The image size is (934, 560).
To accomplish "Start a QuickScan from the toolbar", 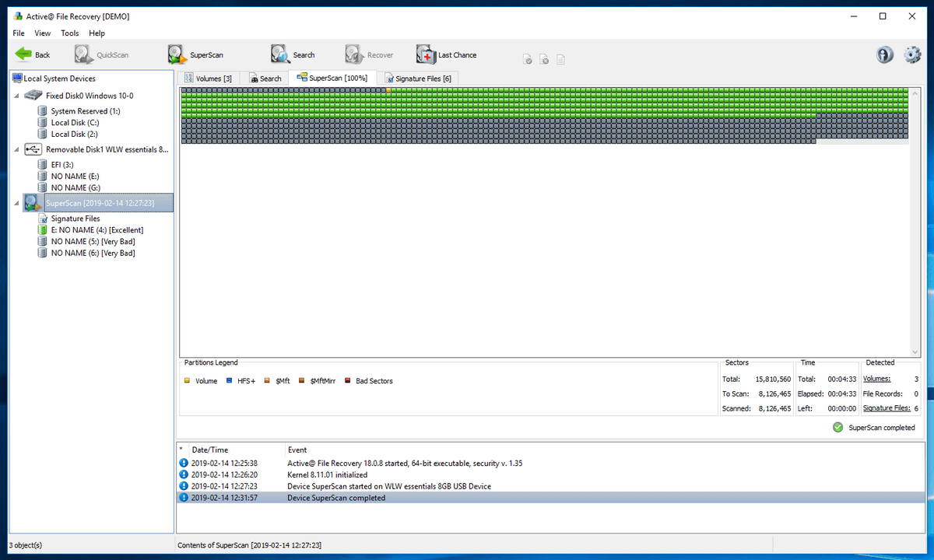I will click(102, 54).
